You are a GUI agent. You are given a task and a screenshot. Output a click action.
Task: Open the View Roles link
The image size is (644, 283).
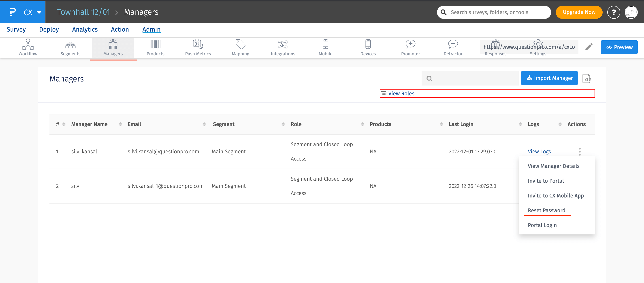(401, 93)
